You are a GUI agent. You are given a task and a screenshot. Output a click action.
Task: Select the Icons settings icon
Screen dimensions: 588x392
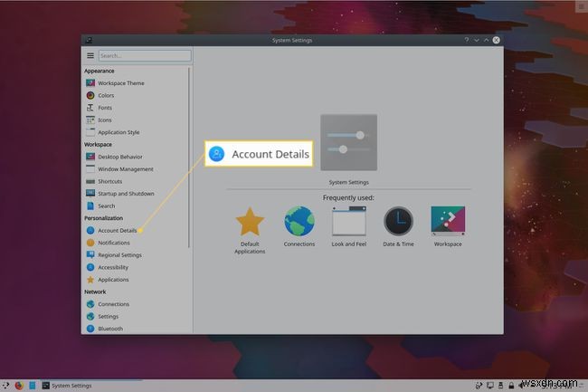pos(90,120)
